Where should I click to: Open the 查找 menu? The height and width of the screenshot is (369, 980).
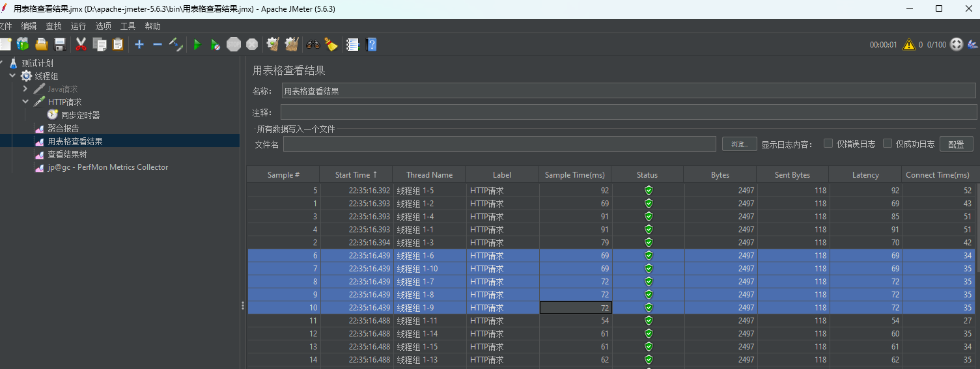(53, 26)
